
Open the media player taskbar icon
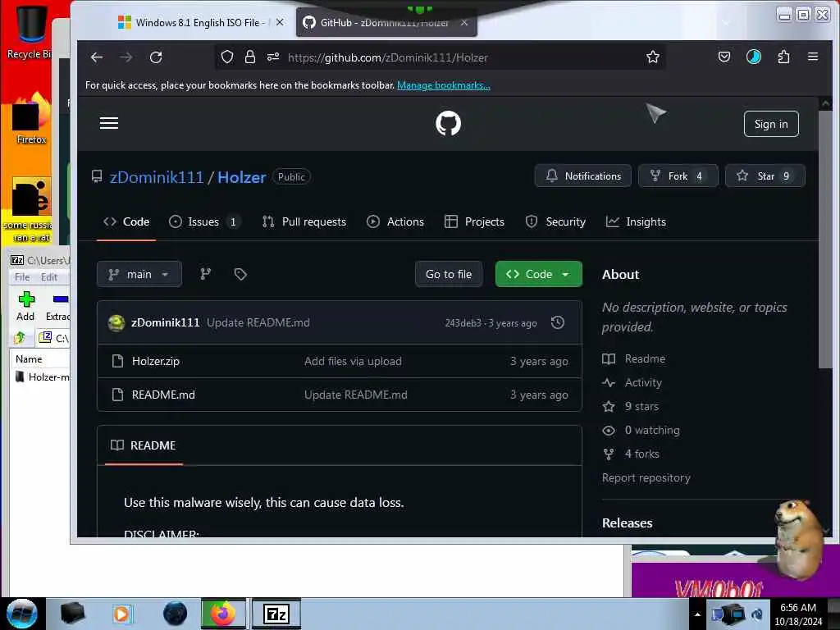[121, 614]
